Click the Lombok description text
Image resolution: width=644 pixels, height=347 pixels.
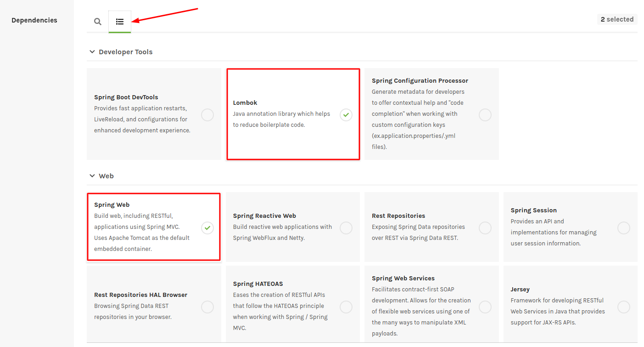(281, 119)
